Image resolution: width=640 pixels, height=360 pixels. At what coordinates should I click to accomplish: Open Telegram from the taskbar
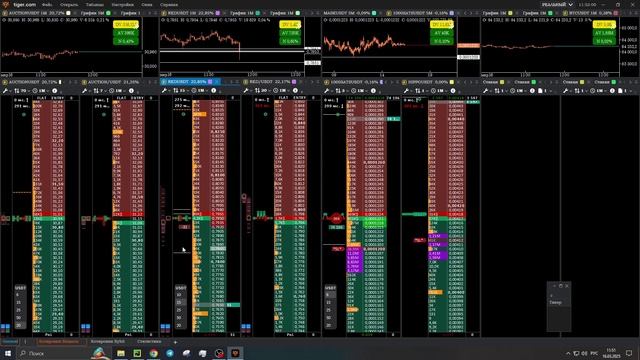(x=170, y=353)
